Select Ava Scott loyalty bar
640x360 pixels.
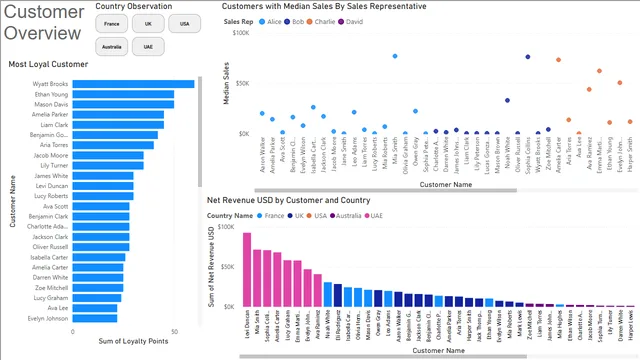click(x=101, y=207)
